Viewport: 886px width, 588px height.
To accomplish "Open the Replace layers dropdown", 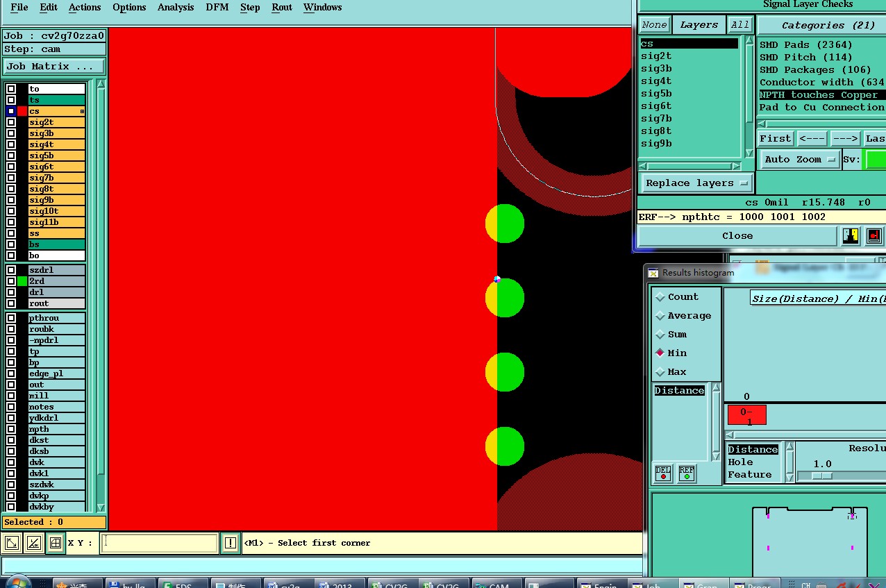I will coord(696,183).
